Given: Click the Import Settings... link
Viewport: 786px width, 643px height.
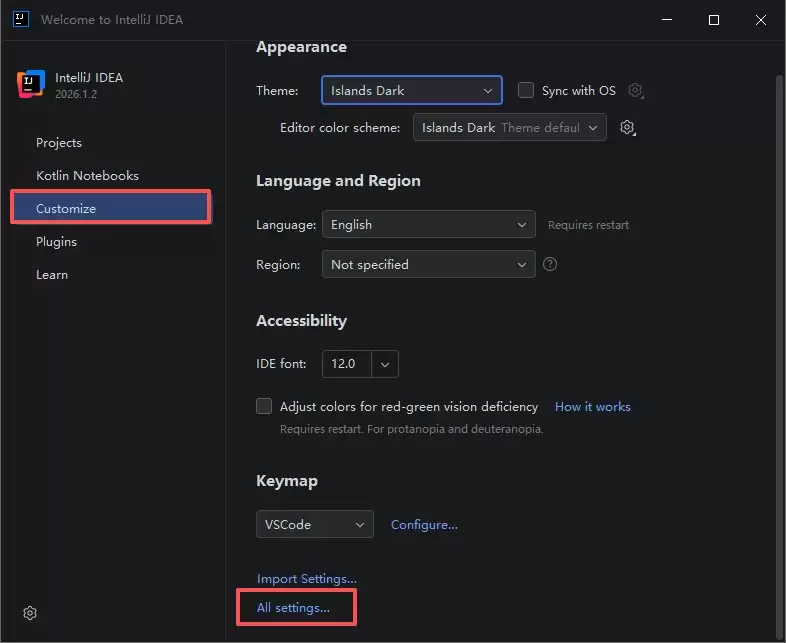Looking at the screenshot, I should (307, 579).
